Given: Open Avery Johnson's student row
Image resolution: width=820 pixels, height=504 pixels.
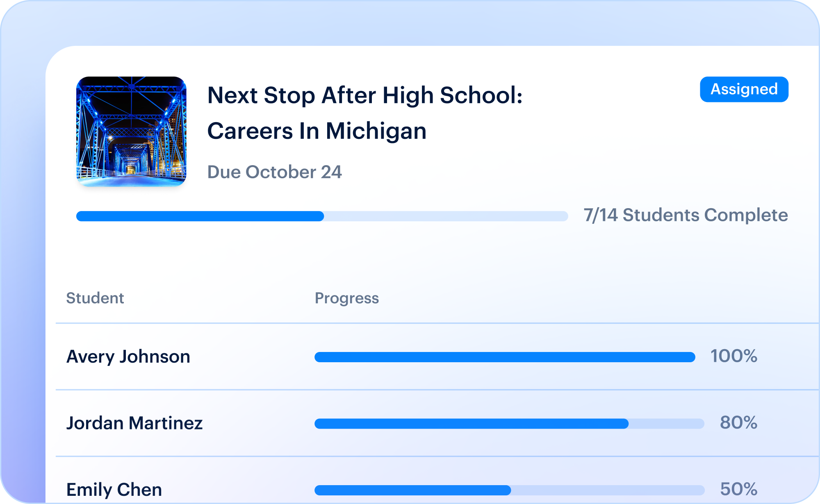Looking at the screenshot, I should 437,356.
